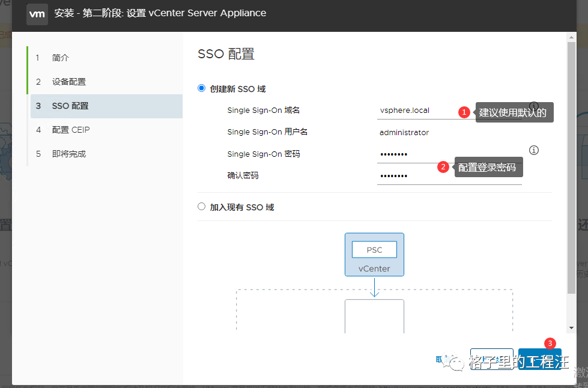
Task: Go to wizard step 2 设备配置
Action: click(x=105, y=82)
